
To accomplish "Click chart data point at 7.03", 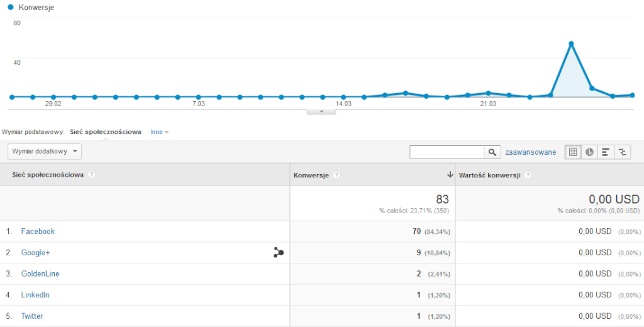I will (198, 97).
